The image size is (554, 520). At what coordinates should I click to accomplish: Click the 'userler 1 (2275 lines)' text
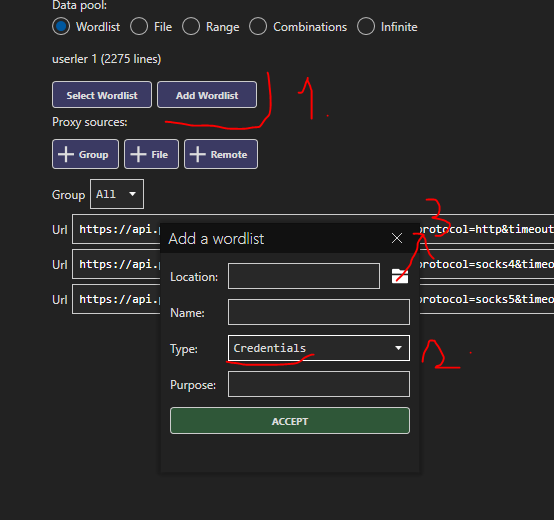[107, 59]
